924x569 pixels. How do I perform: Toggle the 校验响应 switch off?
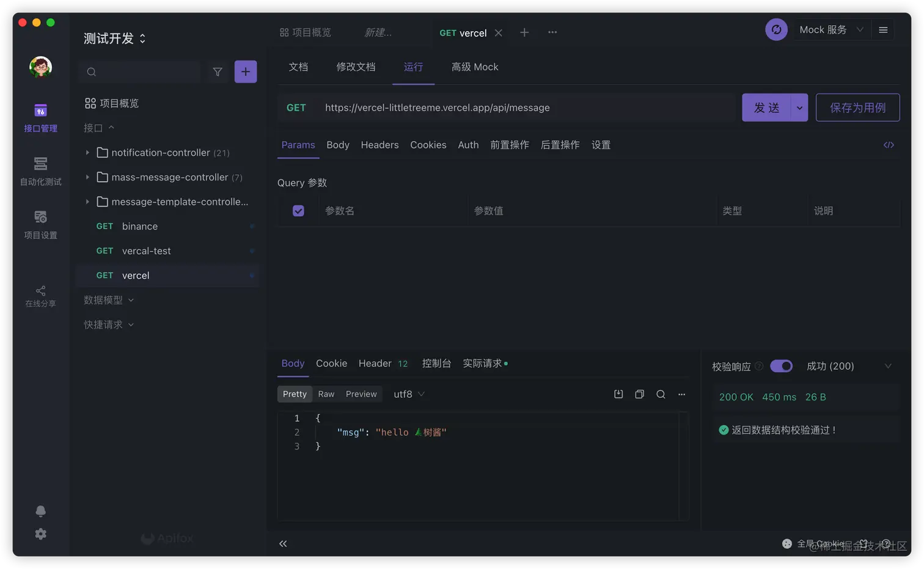pyautogui.click(x=781, y=366)
